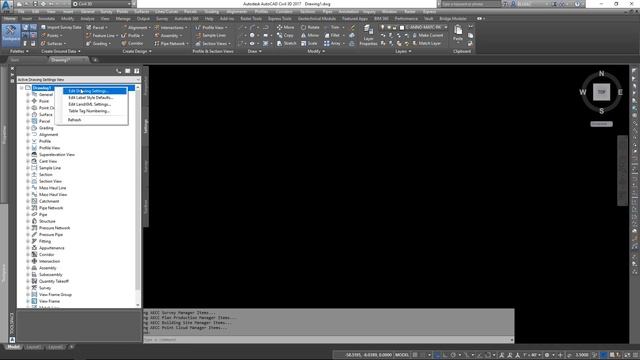Image resolution: width=640 pixels, height=360 pixels.
Task: Click inside the command line input
Action: pos(327,340)
